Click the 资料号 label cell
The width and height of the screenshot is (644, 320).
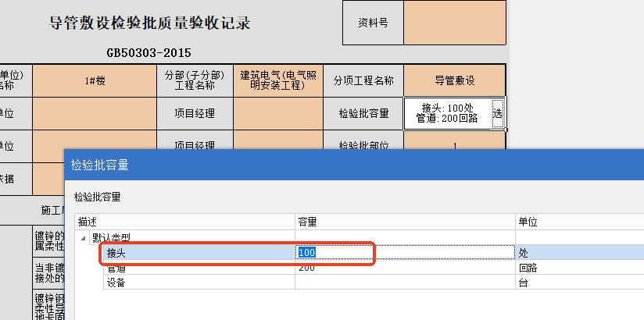click(x=373, y=23)
